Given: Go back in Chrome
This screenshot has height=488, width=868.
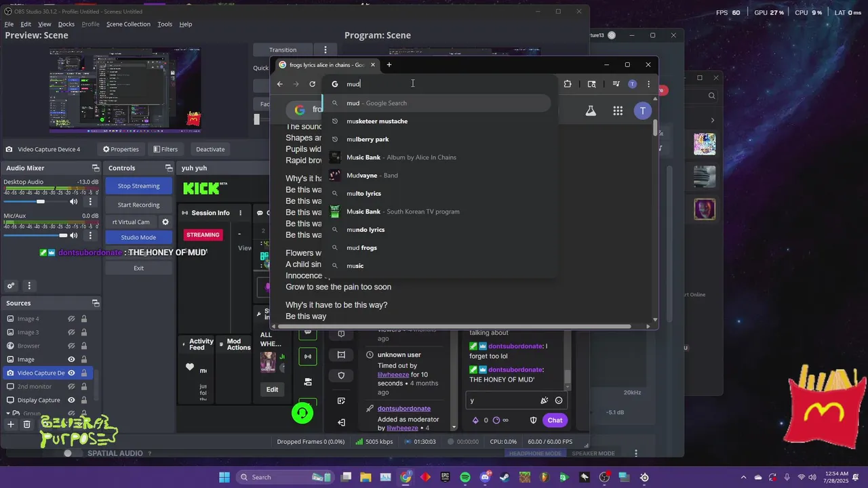Looking at the screenshot, I should pos(279,84).
